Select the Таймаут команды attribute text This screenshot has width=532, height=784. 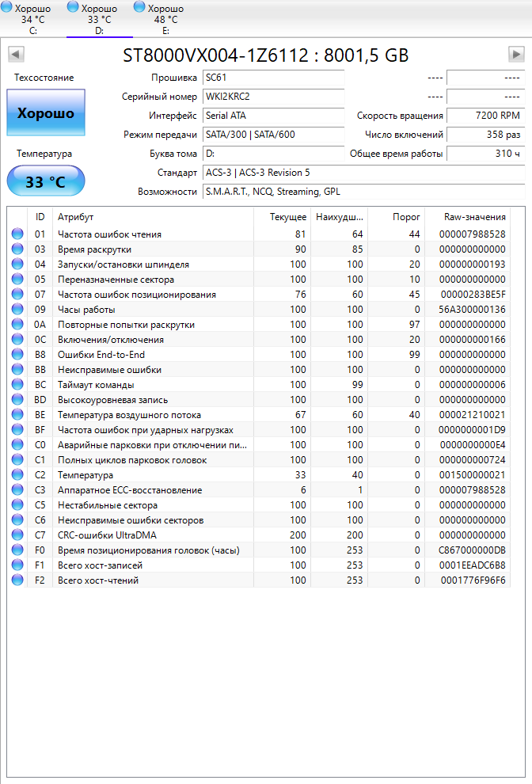tap(96, 385)
